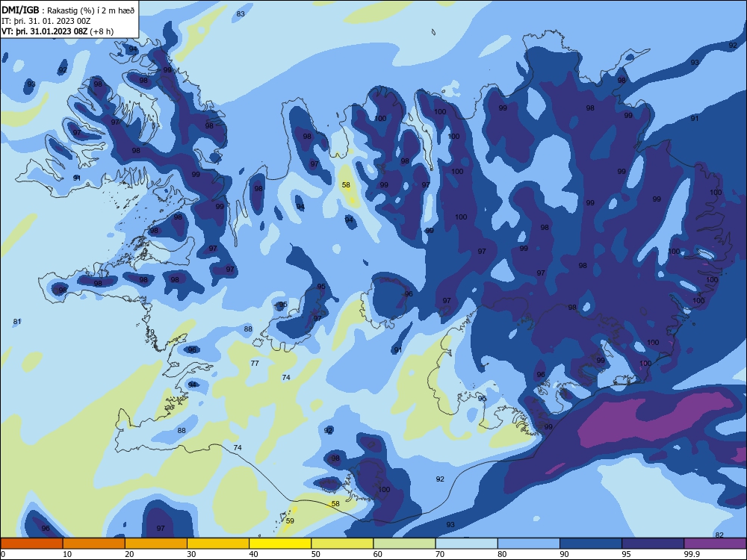Select the amber 20–30 legend swatch
This screenshot has height=560, width=747.
(156, 544)
